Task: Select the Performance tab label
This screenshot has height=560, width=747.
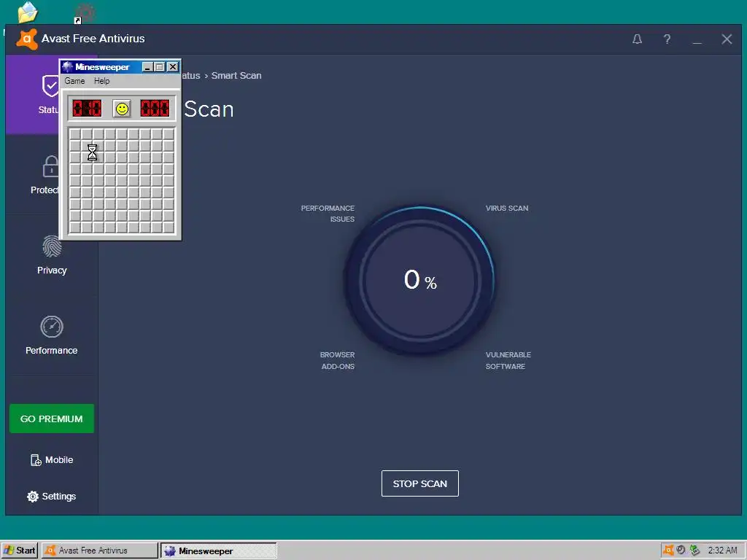Action: tap(52, 351)
